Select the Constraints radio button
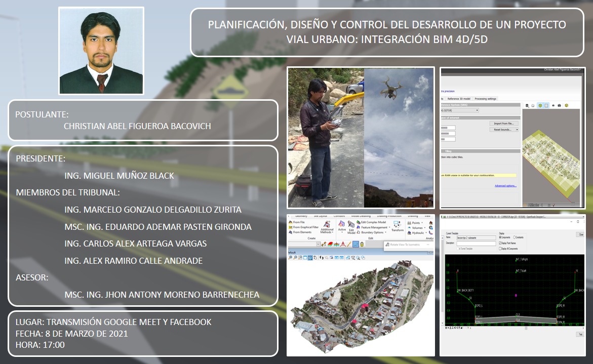This screenshot has height=364, width=593. point(519,237)
